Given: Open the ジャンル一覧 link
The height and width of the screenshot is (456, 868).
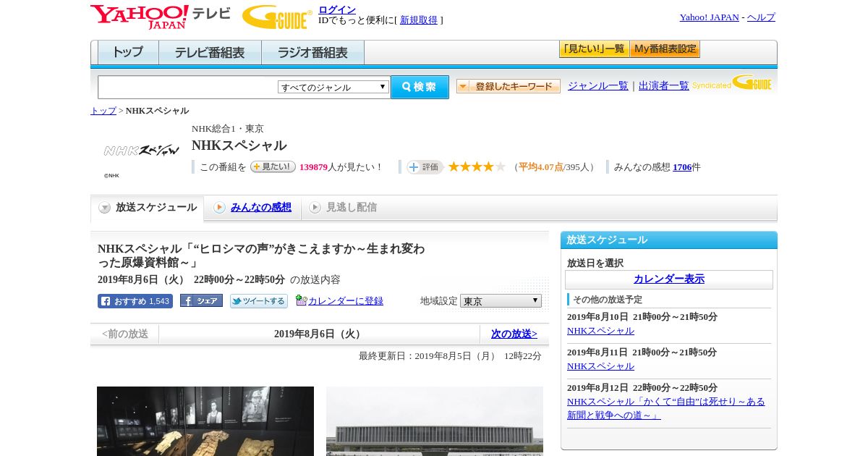Looking at the screenshot, I should coord(598,85).
